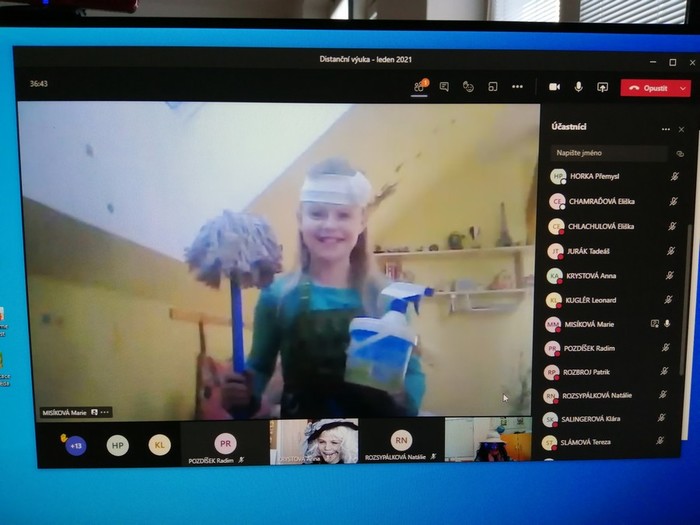The width and height of the screenshot is (700, 525).
Task: Minimize the Teams meeting window
Action: tap(653, 62)
